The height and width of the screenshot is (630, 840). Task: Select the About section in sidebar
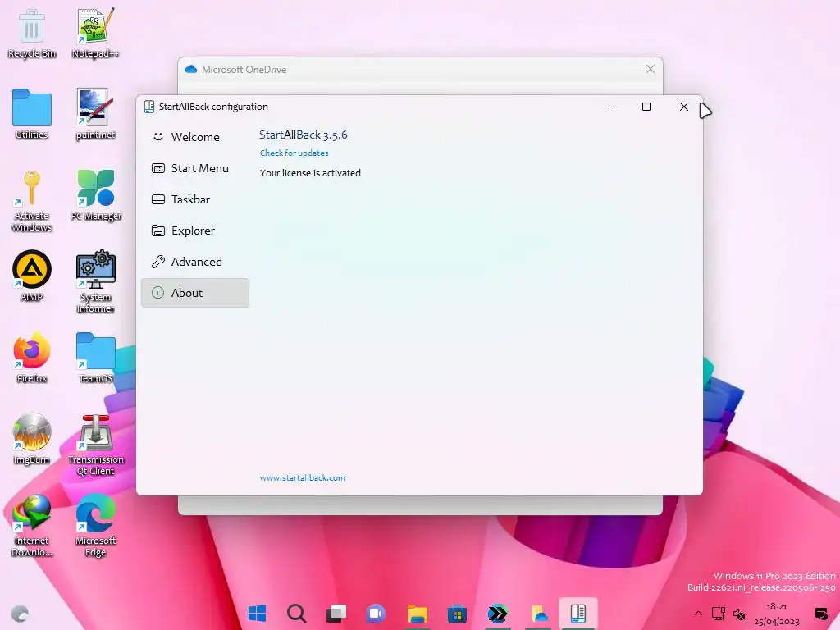pyautogui.click(x=195, y=293)
